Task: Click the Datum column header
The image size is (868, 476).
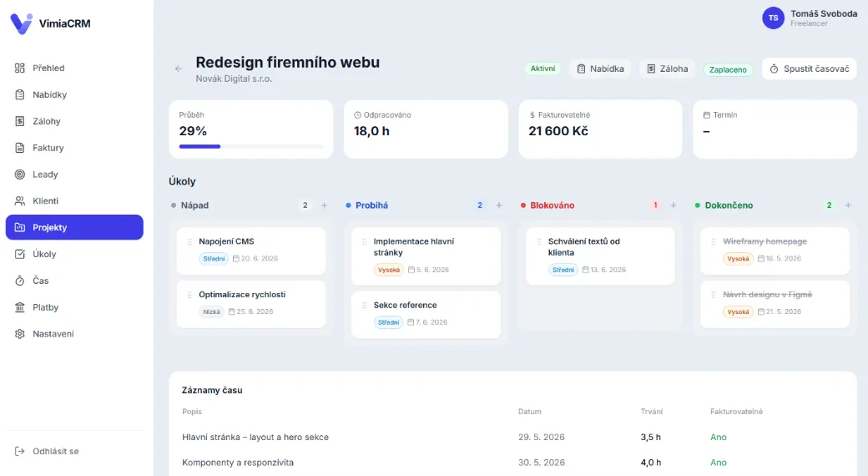Action: pyautogui.click(x=530, y=412)
